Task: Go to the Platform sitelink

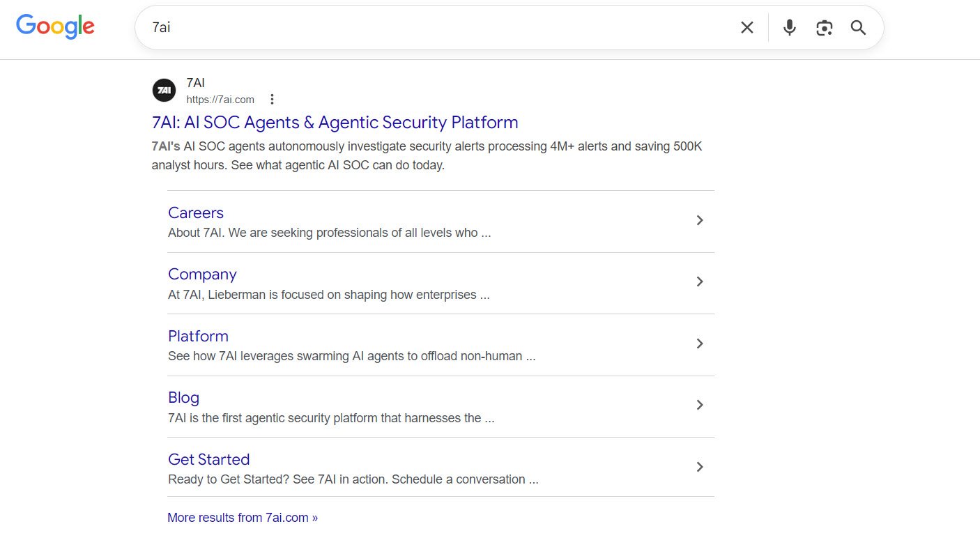Action: click(x=198, y=337)
